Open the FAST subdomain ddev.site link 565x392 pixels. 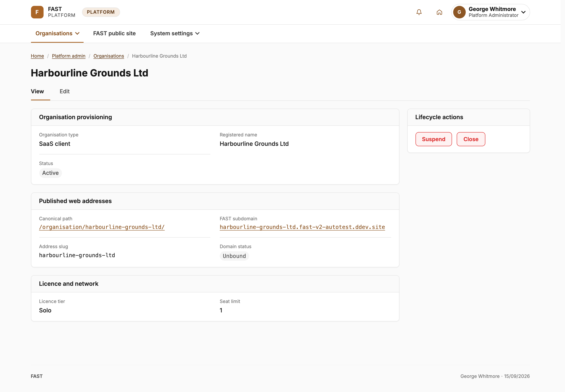click(303, 227)
